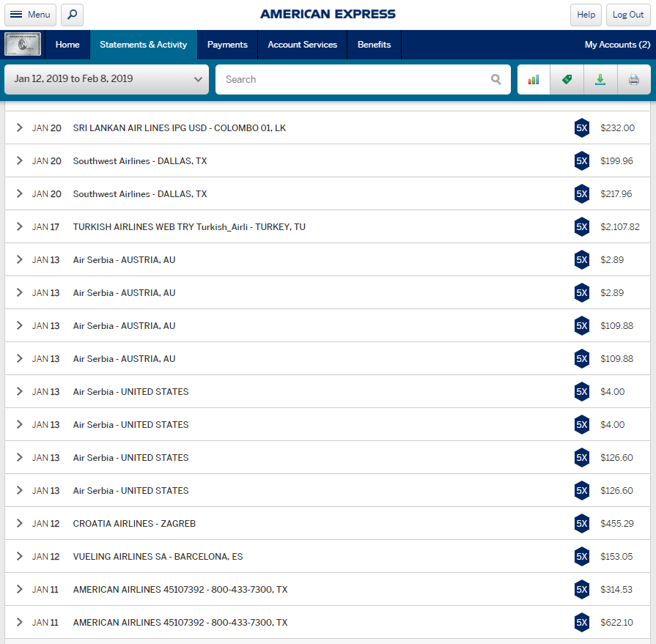Click 5X badge on the $217.96 row

581,193
